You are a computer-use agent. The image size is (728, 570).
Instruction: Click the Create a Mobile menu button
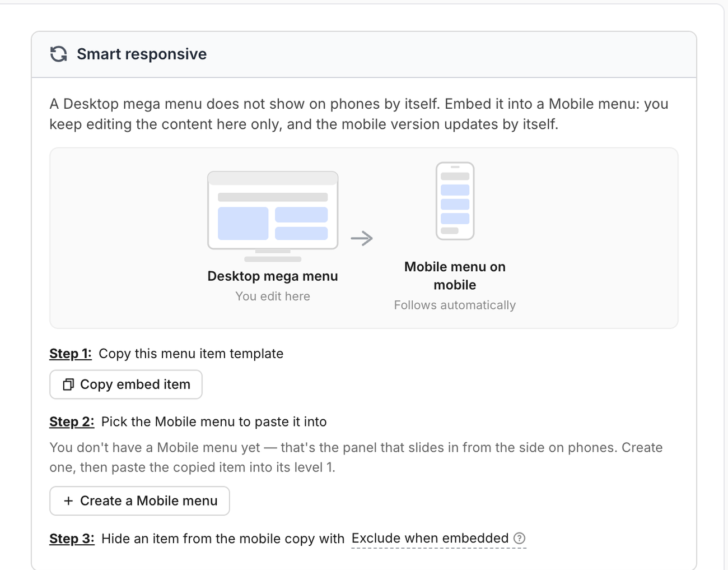[x=139, y=501]
